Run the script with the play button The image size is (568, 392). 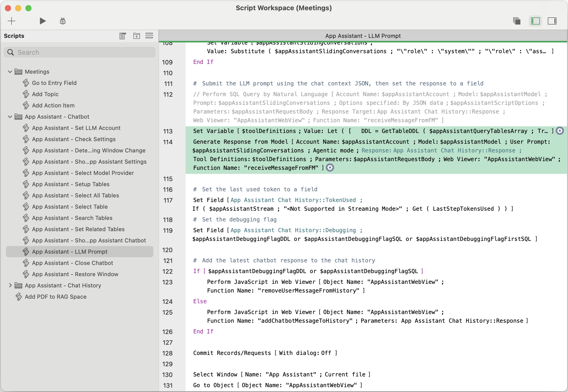pos(43,21)
